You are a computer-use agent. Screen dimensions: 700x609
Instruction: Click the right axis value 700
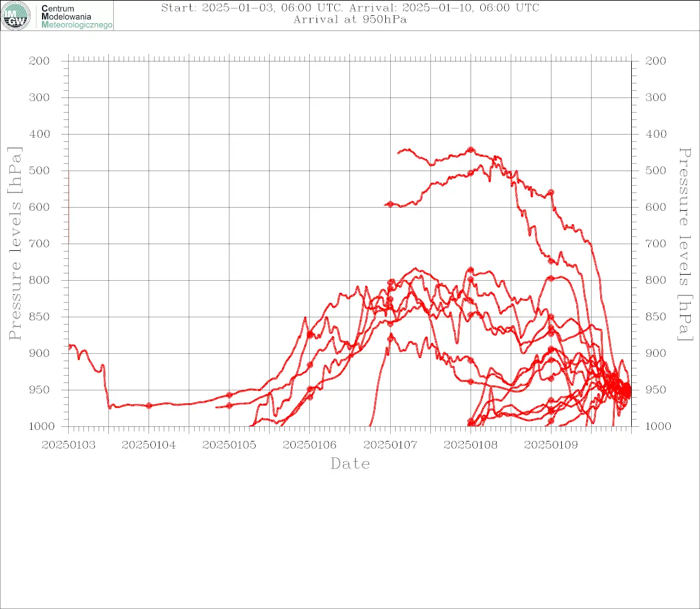pos(656,244)
